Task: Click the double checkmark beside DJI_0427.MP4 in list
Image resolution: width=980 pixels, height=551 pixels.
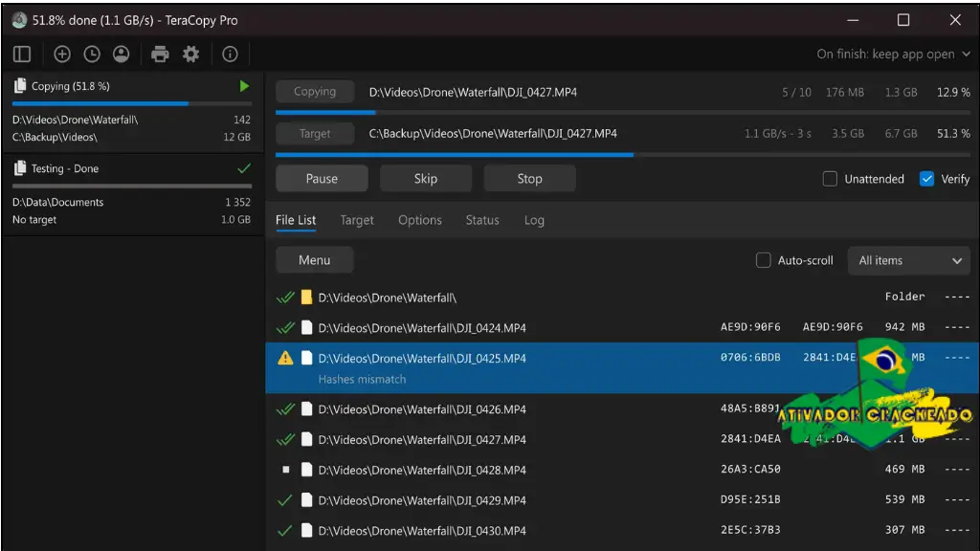Action: (x=285, y=439)
